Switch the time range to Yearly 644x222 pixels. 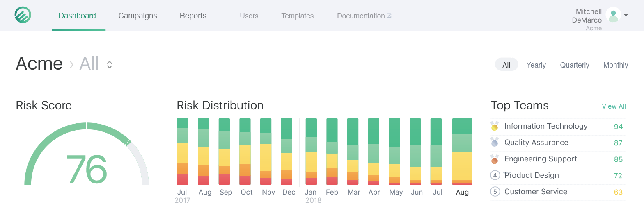pos(536,65)
